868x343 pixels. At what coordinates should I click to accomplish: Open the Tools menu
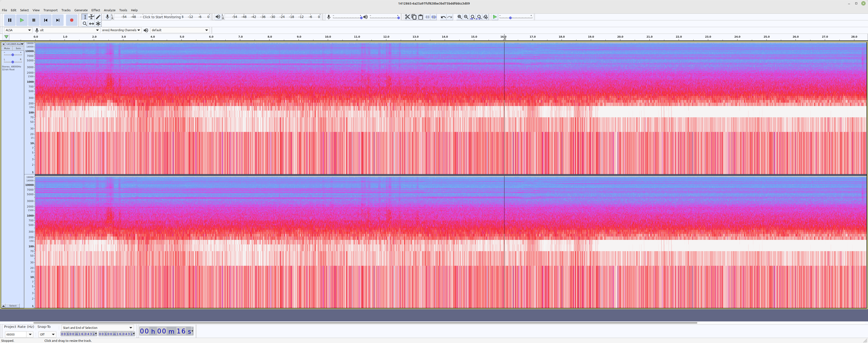123,10
